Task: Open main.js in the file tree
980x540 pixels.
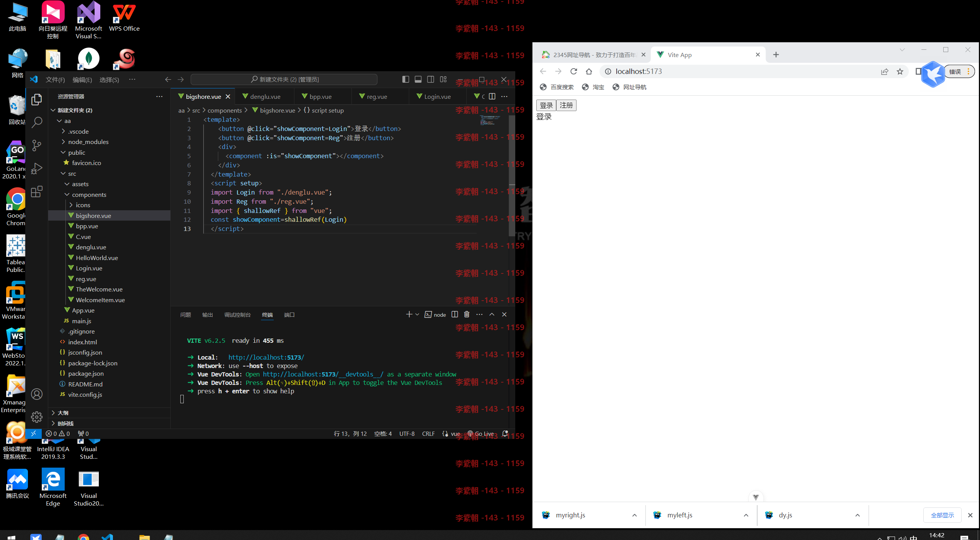Action: 82,321
